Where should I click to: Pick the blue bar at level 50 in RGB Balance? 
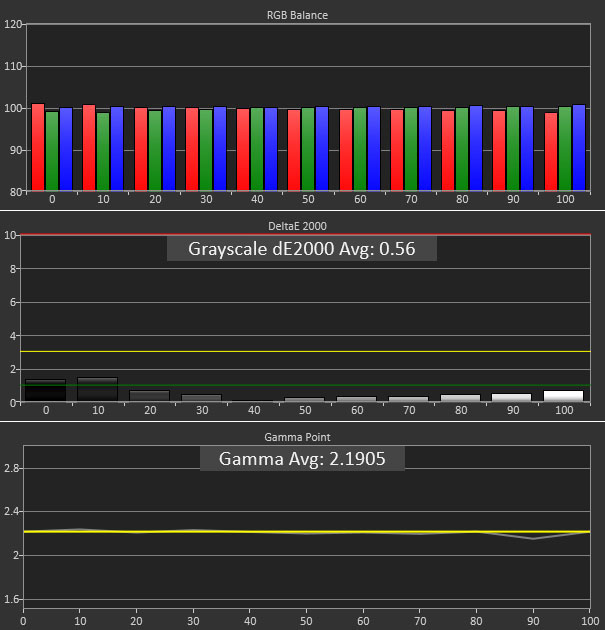point(322,149)
